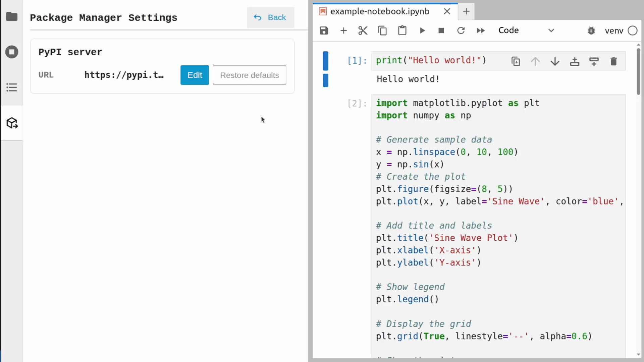Restore default PyPI server settings
This screenshot has height=362, width=644.
point(249,75)
